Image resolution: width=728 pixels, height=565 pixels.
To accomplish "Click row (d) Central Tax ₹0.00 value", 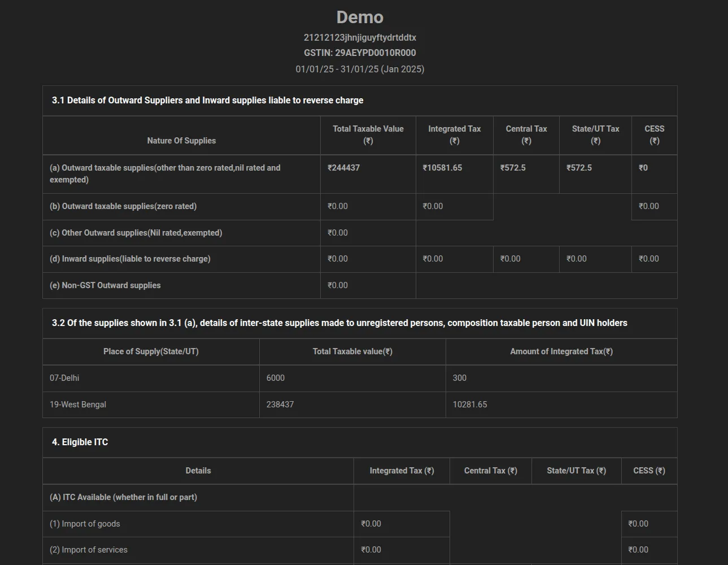I will [x=510, y=259].
